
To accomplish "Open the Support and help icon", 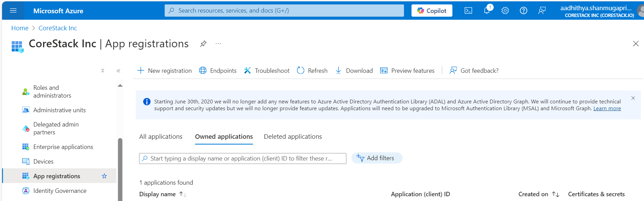I will (524, 11).
